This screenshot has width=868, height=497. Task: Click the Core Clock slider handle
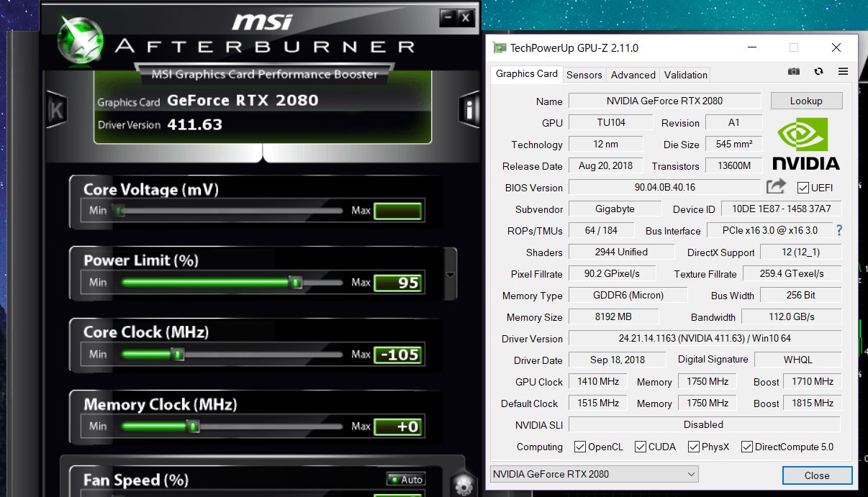pyautogui.click(x=178, y=354)
